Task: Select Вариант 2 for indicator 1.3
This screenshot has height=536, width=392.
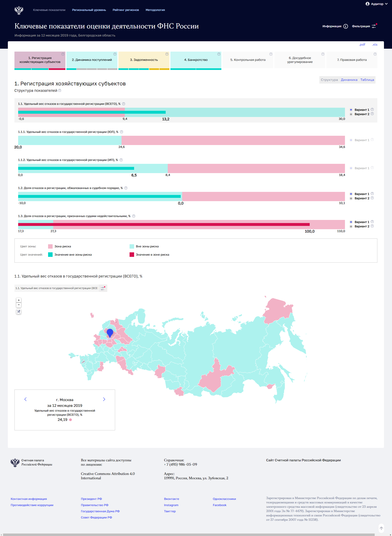Action: (x=351, y=226)
